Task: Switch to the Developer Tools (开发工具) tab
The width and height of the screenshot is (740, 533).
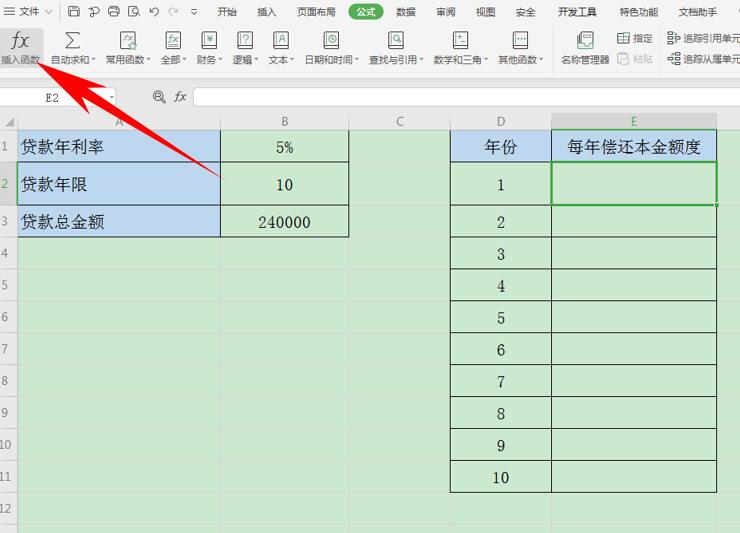Action: (x=577, y=12)
